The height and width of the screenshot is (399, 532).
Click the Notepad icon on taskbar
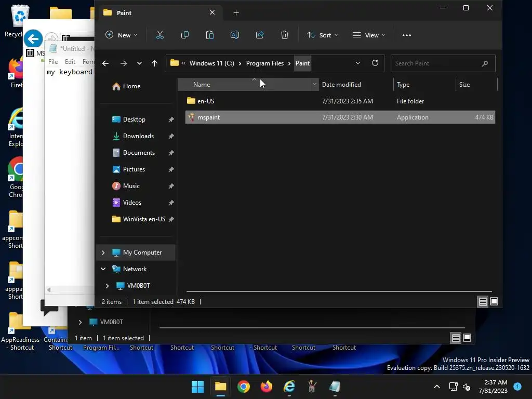pos(335,387)
